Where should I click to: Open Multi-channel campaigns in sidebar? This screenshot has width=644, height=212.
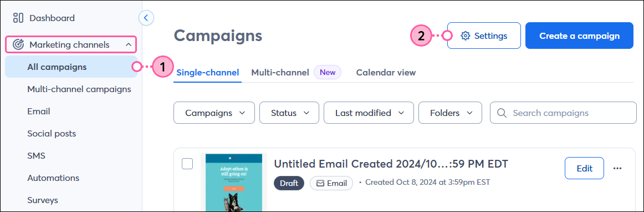coord(79,89)
